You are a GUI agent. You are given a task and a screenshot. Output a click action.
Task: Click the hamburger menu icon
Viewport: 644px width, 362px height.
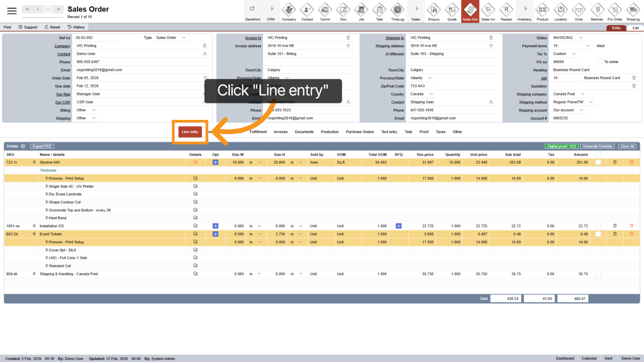pos(12,11)
